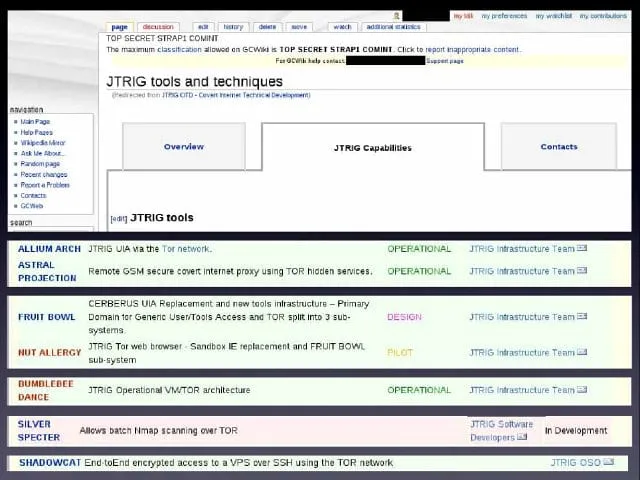Image resolution: width=640 pixels, height=480 pixels.
Task: Click email icon next to JTRIG Software Developers
Action: pos(522,437)
